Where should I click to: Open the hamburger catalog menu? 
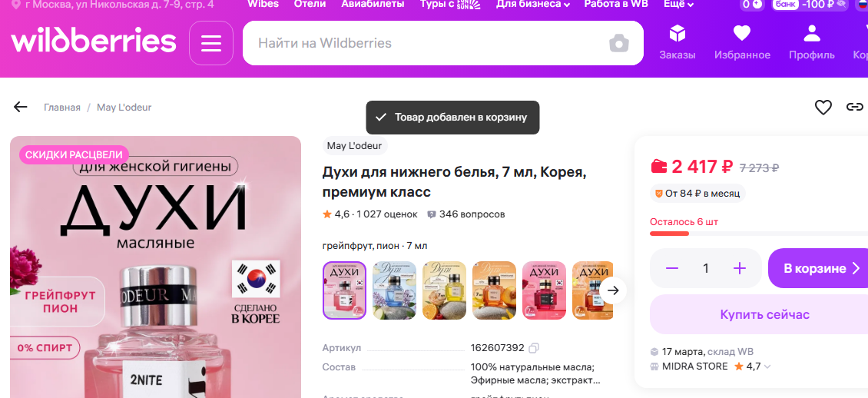[x=211, y=43]
